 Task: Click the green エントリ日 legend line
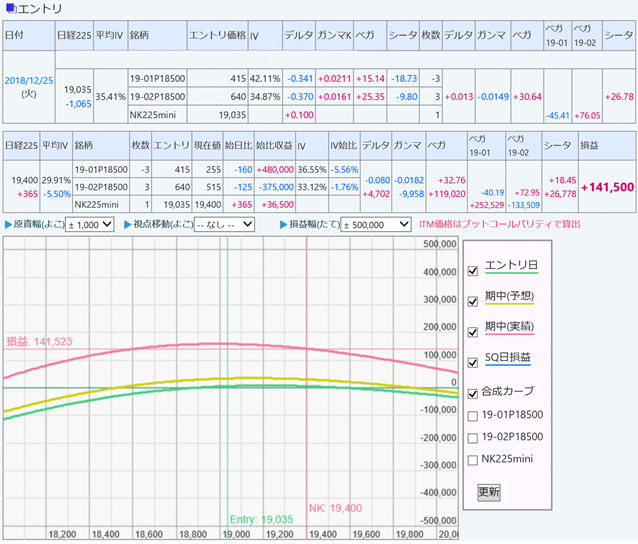[511, 273]
